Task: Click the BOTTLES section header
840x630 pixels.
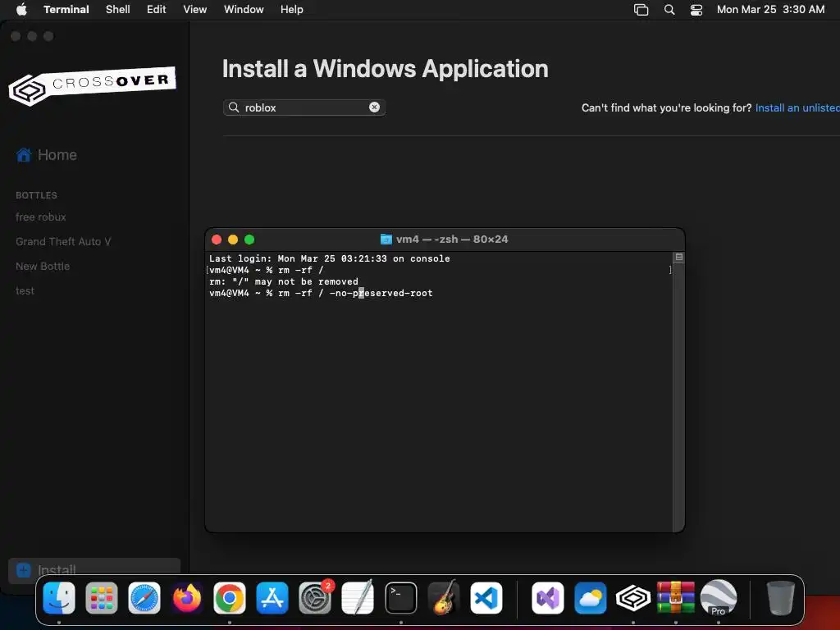Action: pyautogui.click(x=36, y=195)
